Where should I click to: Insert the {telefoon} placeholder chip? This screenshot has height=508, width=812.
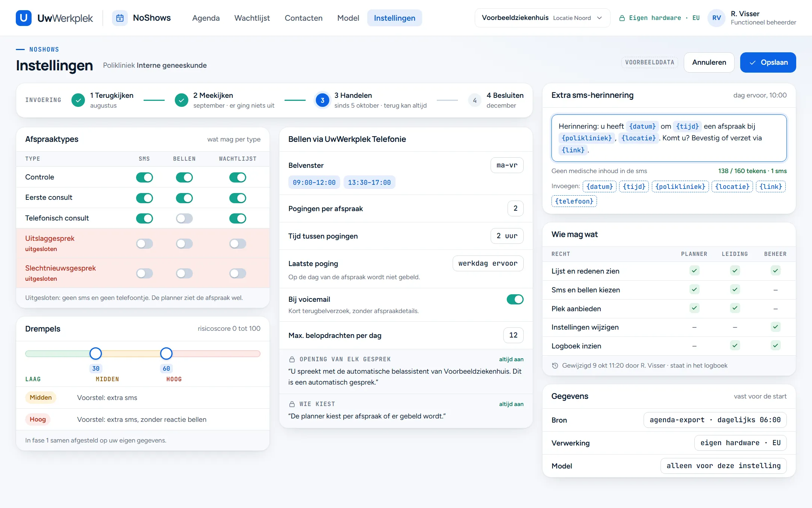(574, 201)
